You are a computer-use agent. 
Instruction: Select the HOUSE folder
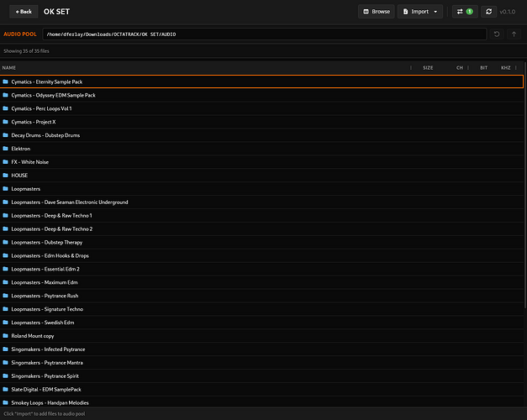pos(261,176)
